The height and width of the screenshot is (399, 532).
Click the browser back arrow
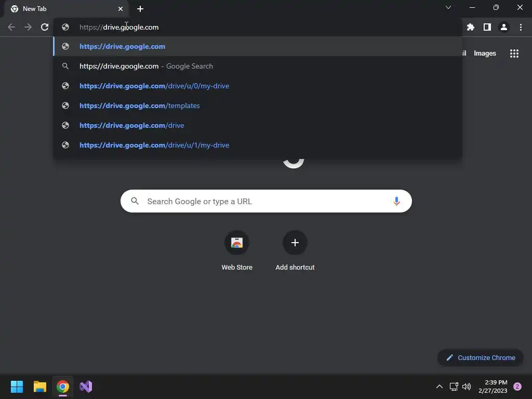[x=11, y=27]
